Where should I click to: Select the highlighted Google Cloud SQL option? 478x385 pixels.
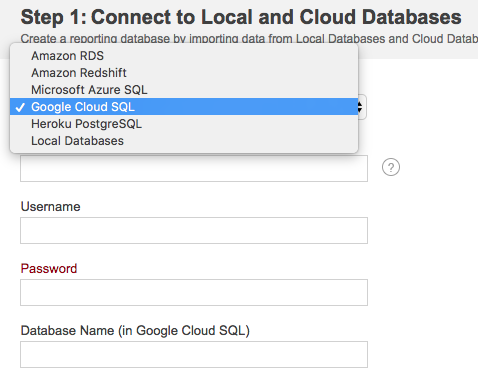click(x=184, y=107)
